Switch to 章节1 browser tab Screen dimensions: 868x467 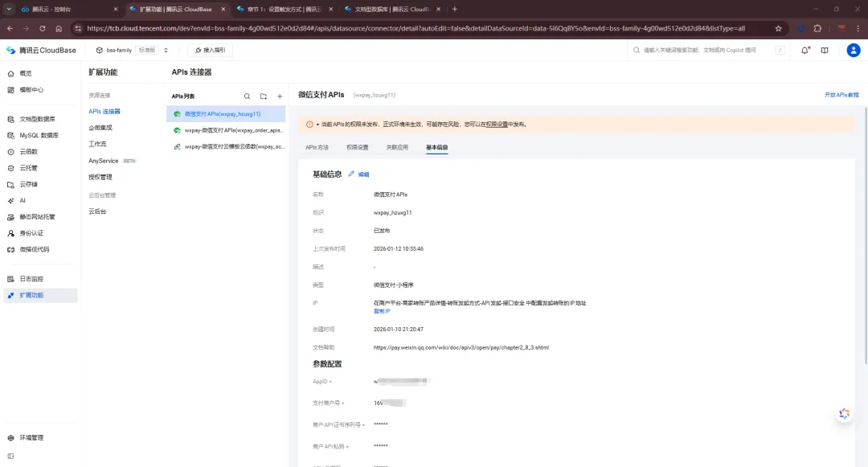point(284,10)
